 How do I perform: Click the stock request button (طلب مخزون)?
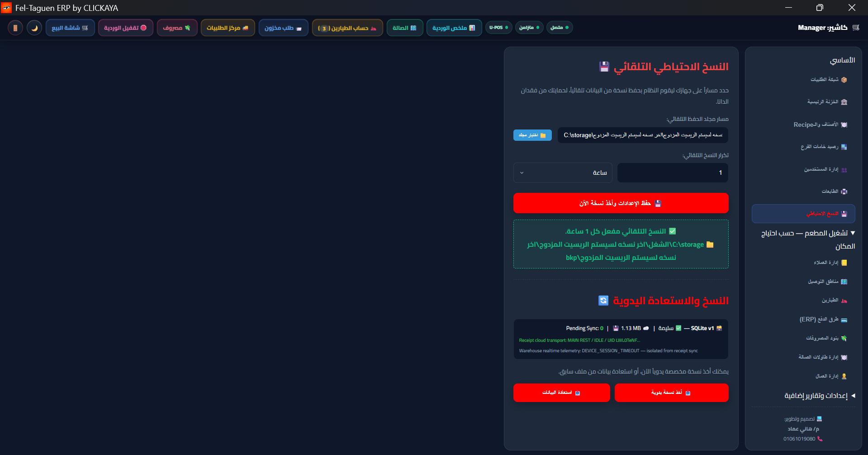coord(283,28)
